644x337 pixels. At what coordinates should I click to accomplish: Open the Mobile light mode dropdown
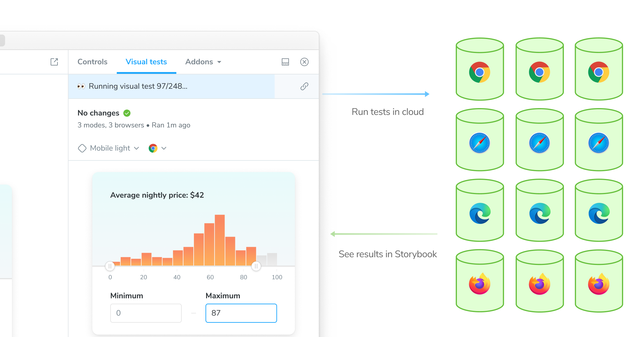tap(109, 148)
